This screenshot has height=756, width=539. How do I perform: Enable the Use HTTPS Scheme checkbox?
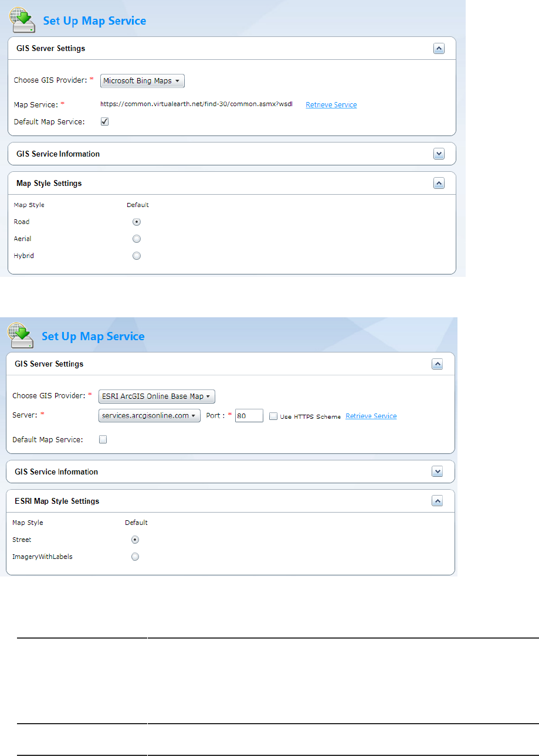point(273,416)
